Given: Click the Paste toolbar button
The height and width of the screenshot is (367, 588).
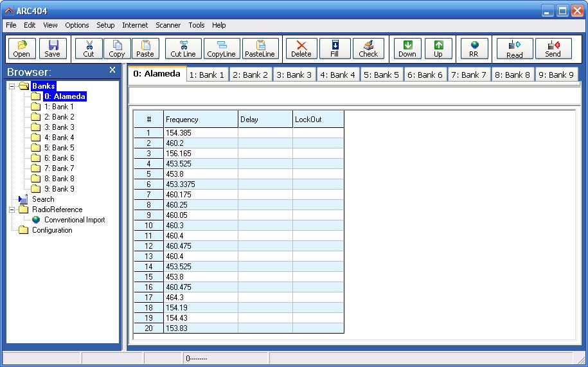Looking at the screenshot, I should pos(145,49).
